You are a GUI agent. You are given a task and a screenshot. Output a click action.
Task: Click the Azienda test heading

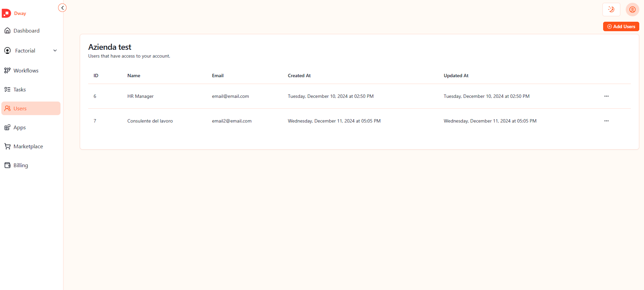(110, 47)
